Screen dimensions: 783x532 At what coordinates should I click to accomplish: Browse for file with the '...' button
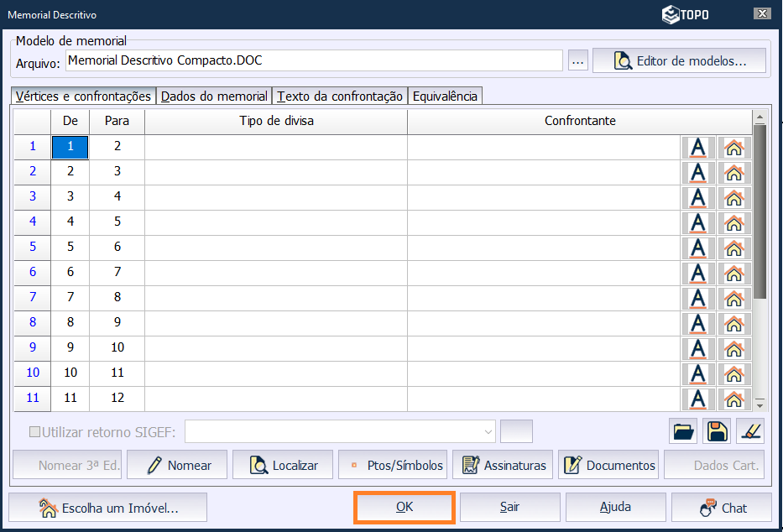point(577,61)
